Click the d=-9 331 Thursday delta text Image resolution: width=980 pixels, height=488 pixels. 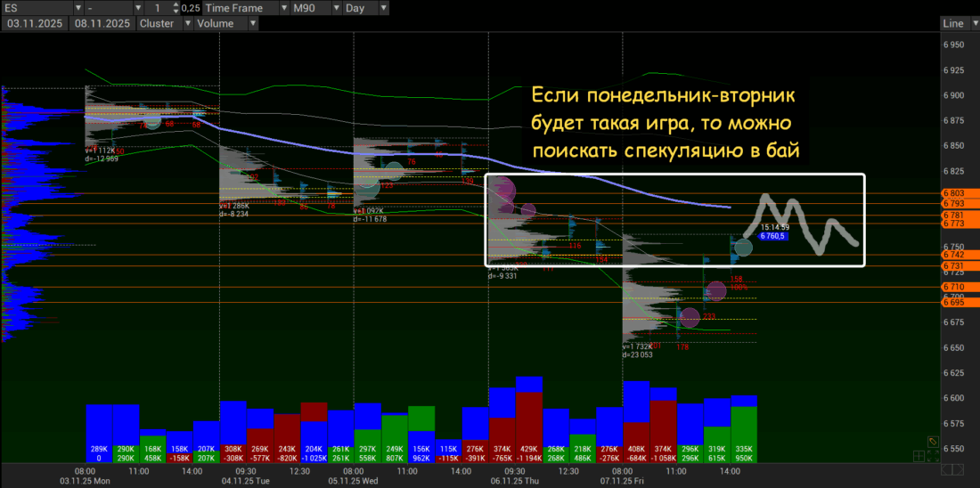[x=502, y=275]
